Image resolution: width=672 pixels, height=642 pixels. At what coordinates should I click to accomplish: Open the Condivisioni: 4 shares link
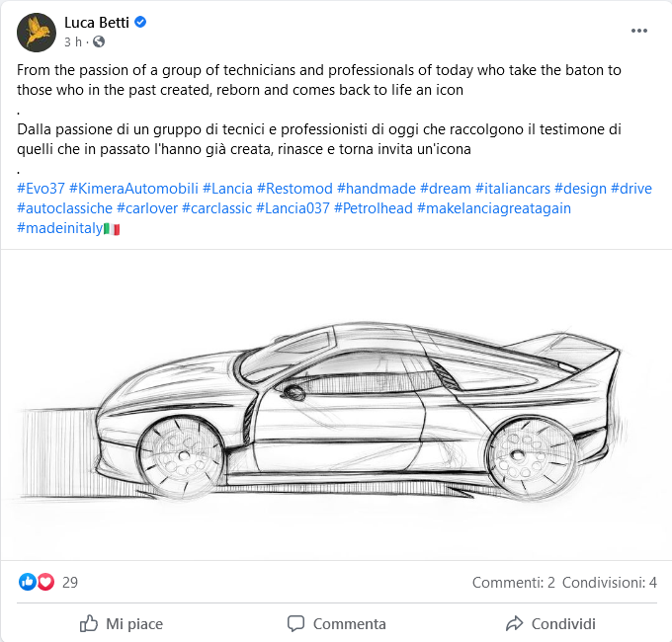coord(610,583)
